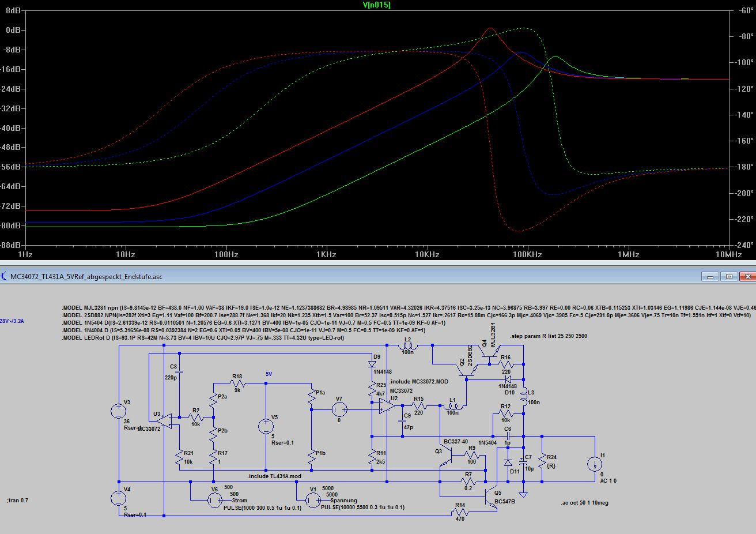
Task: Click the left magnitude dB axis
Action: click(x=12, y=127)
